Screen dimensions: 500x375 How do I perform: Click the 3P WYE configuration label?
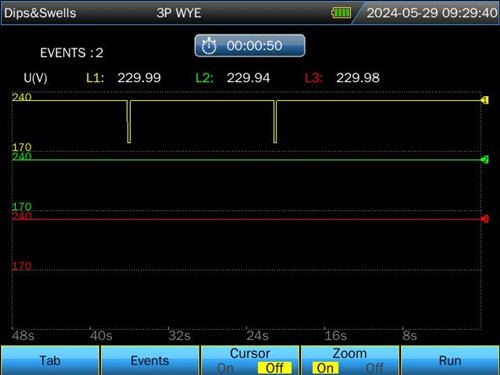(x=179, y=13)
